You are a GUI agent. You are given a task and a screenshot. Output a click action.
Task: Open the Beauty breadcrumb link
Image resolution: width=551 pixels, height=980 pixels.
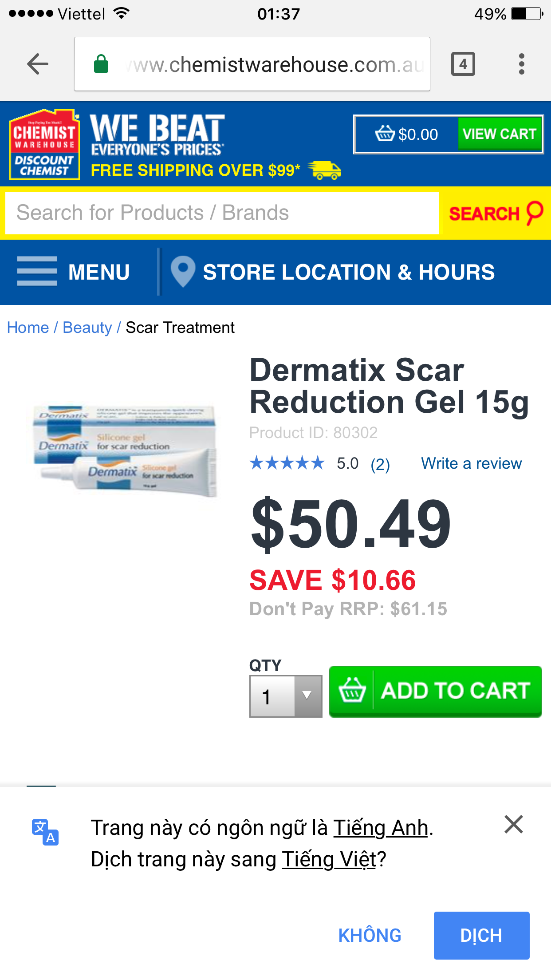tap(87, 328)
